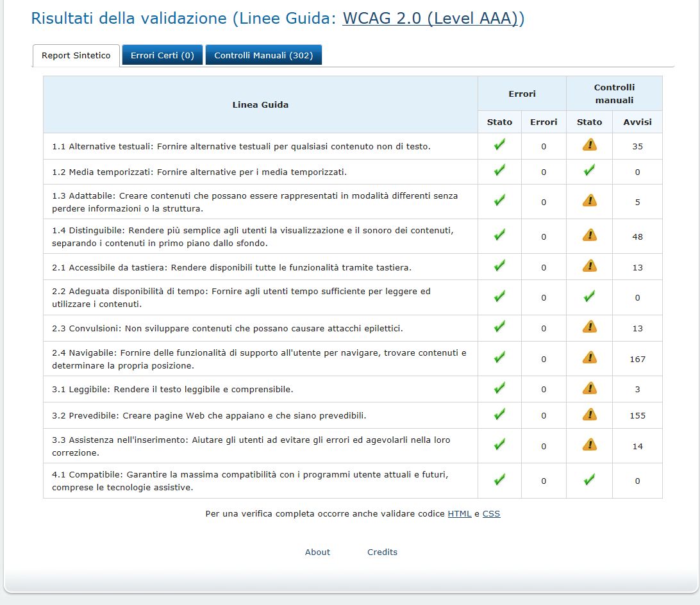Open the Controlli Manuali (302) tab
Image resolution: width=700 pixels, height=605 pixels.
263,56
